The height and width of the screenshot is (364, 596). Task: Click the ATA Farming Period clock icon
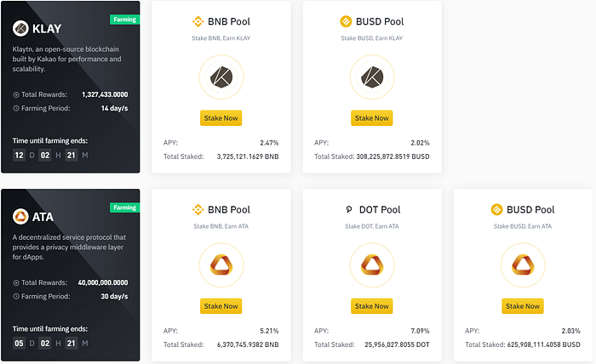point(16,297)
